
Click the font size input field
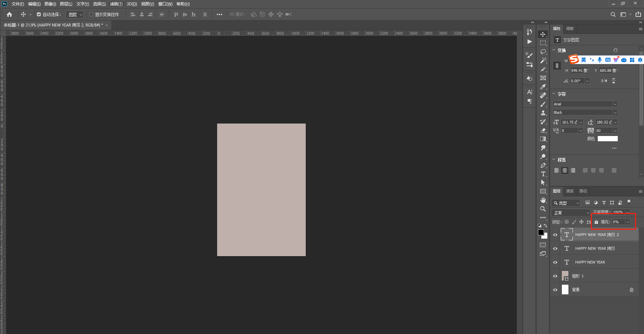[x=569, y=122]
